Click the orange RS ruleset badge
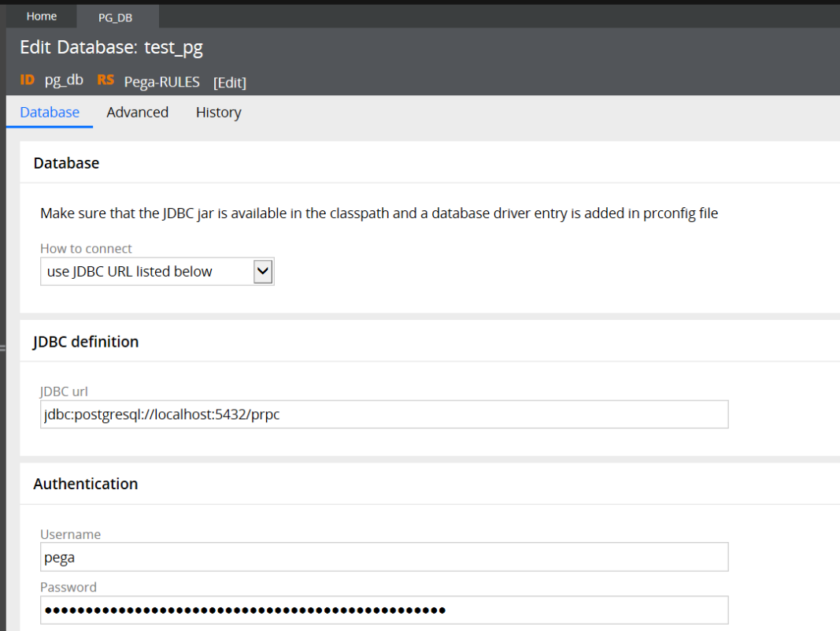 click(105, 80)
